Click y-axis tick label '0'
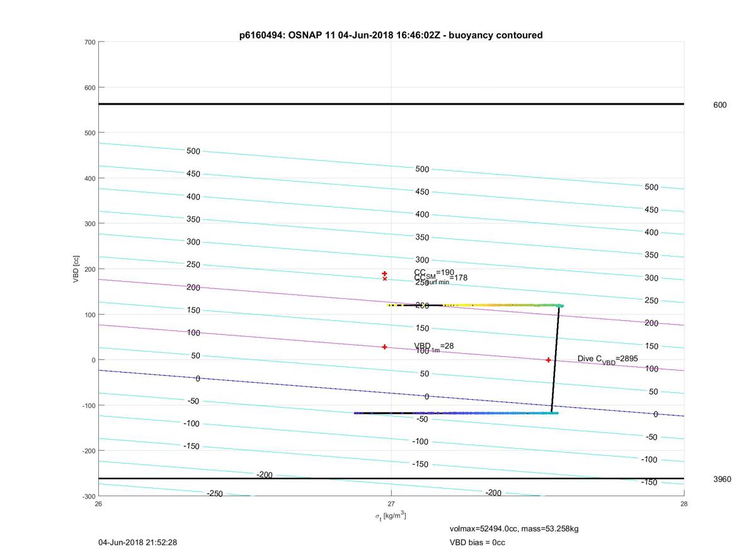756x558 pixels. [93, 360]
